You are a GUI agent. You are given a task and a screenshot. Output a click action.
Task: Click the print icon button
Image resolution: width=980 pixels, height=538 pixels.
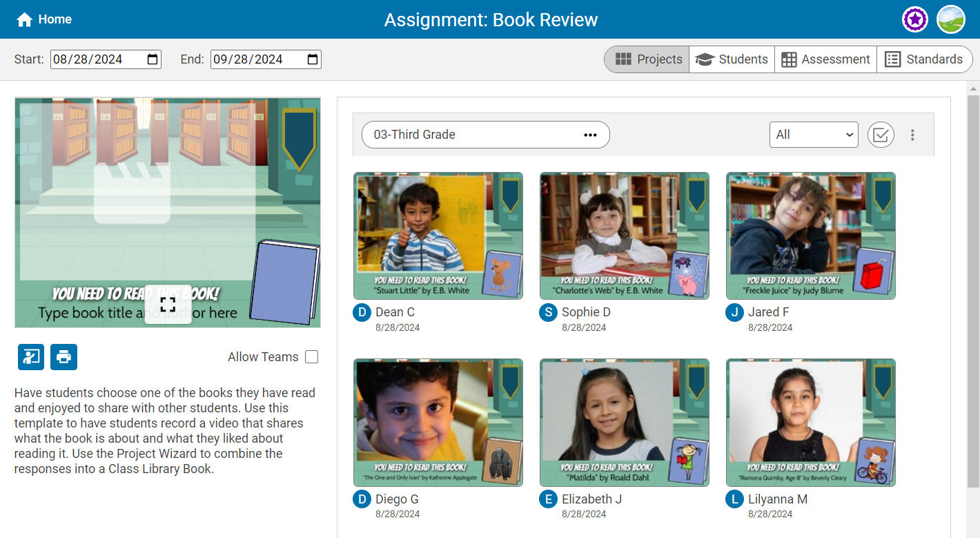pos(63,357)
